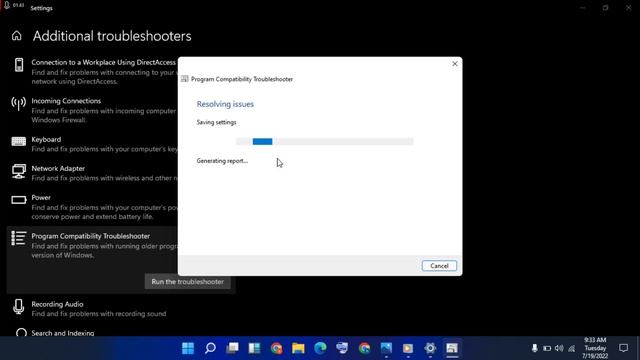Open Task View from taskbar
This screenshot has height=360, width=640.
tap(232, 348)
